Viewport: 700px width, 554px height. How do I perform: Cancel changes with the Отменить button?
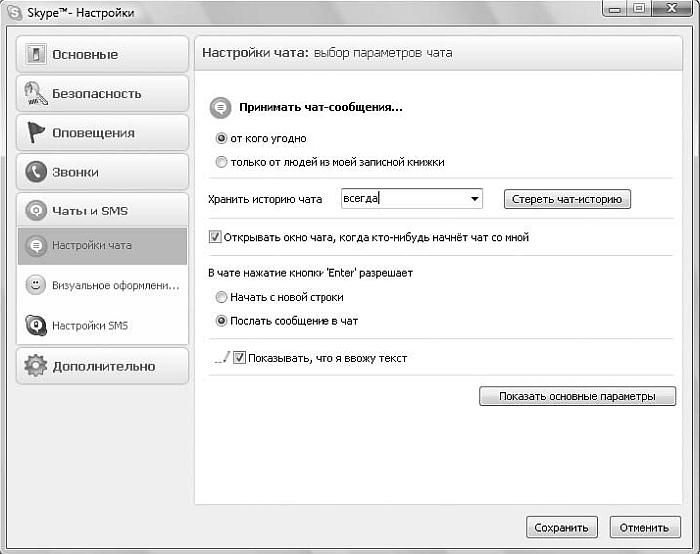pyautogui.click(x=644, y=527)
